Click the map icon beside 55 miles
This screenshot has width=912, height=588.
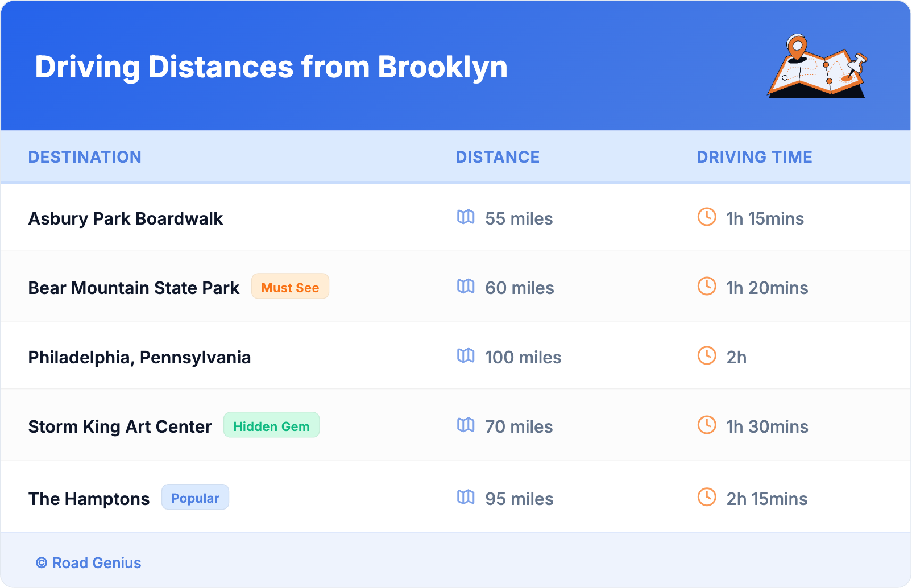click(x=466, y=217)
